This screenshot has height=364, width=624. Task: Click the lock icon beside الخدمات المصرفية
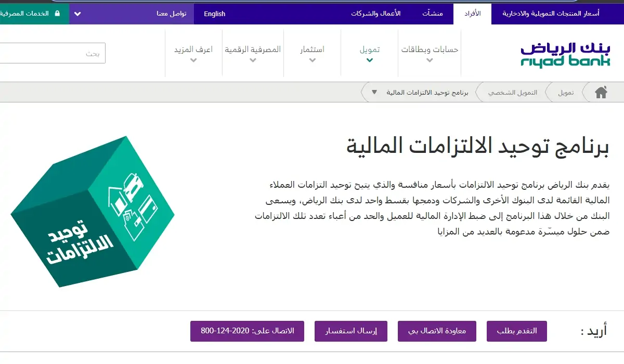[x=57, y=14]
